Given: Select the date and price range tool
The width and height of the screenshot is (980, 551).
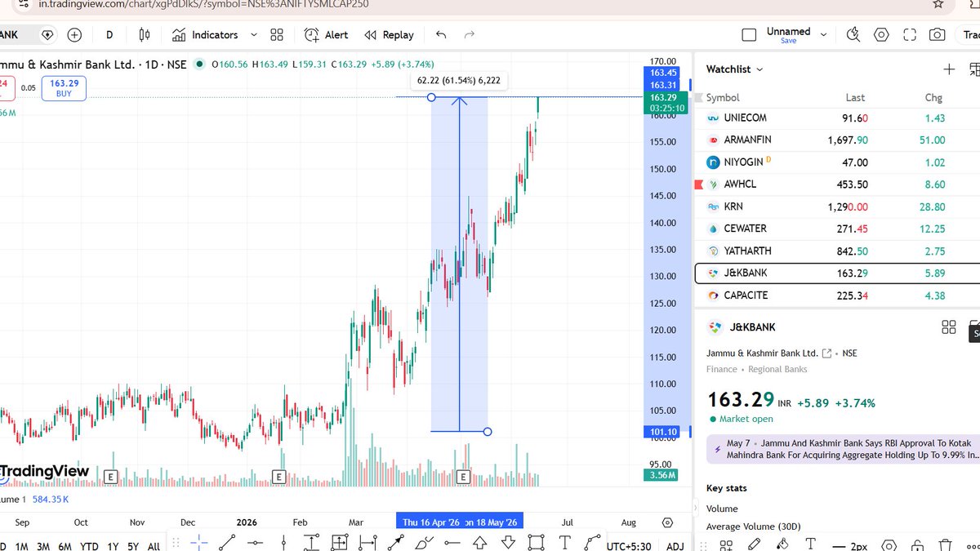Looking at the screenshot, I should 339,543.
